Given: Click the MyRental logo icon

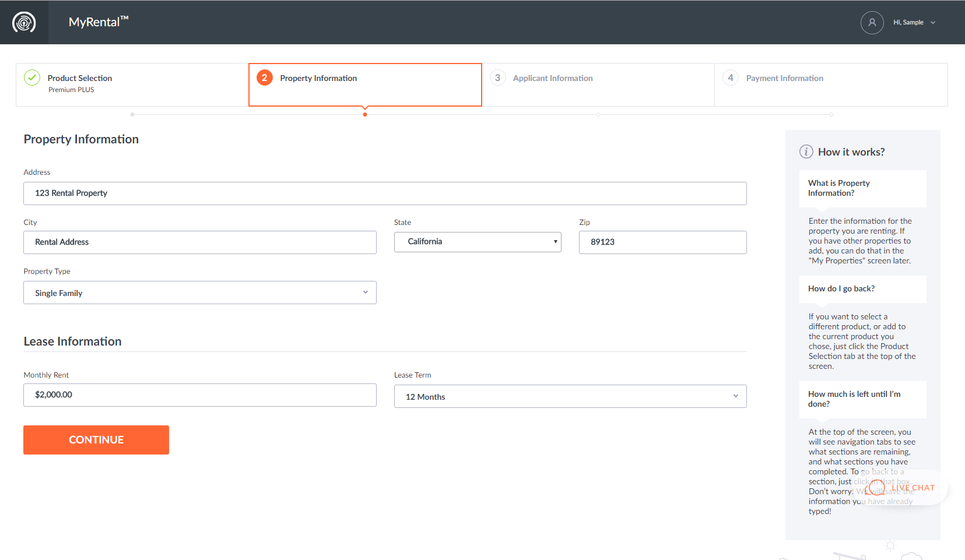Looking at the screenshot, I should [x=24, y=22].
